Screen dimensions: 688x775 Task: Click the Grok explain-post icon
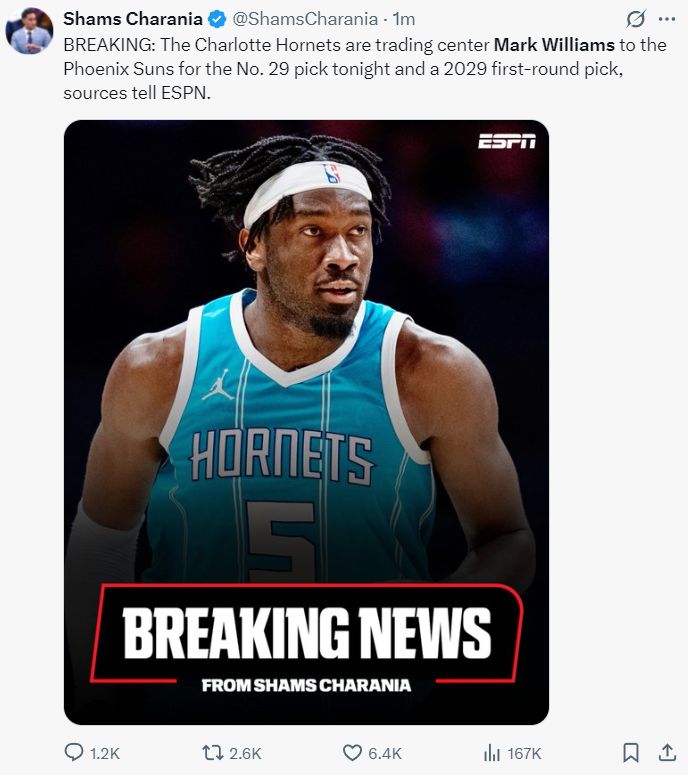[636, 19]
